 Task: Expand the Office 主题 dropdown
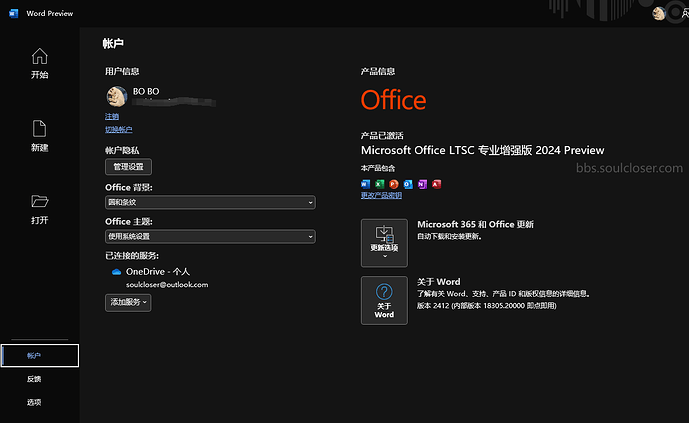coord(210,236)
